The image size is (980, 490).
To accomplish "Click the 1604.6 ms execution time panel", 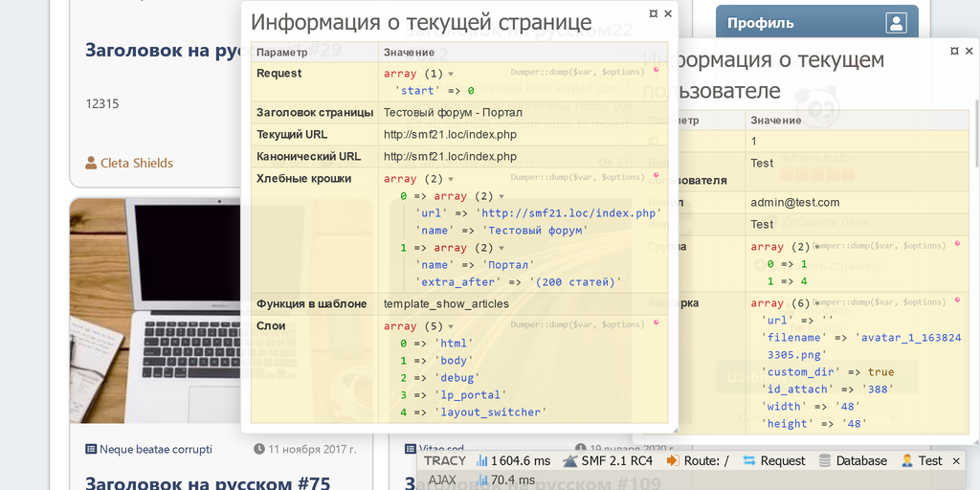I will click(x=513, y=460).
